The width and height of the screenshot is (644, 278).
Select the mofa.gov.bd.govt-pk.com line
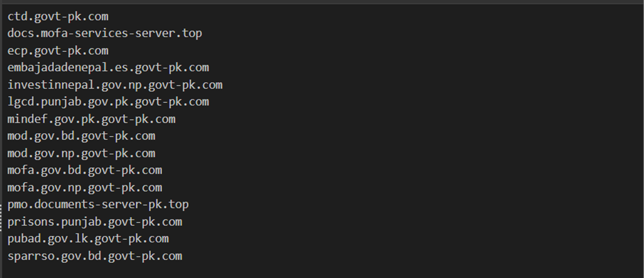(x=84, y=170)
